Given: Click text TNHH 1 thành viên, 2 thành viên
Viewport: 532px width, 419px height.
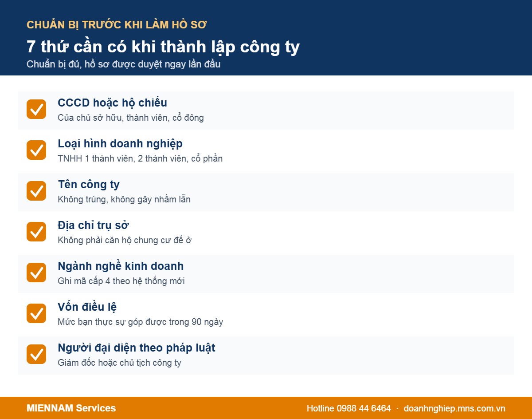Looking at the screenshot, I should (x=122, y=159).
